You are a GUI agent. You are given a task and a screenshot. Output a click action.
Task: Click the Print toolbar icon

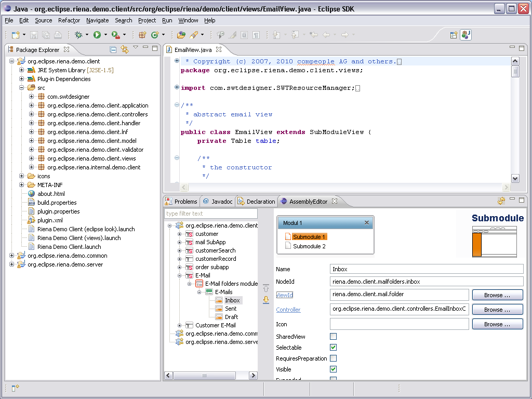coord(58,35)
